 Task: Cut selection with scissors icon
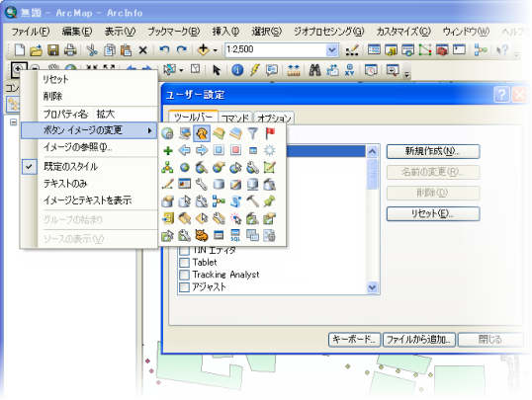[92, 50]
